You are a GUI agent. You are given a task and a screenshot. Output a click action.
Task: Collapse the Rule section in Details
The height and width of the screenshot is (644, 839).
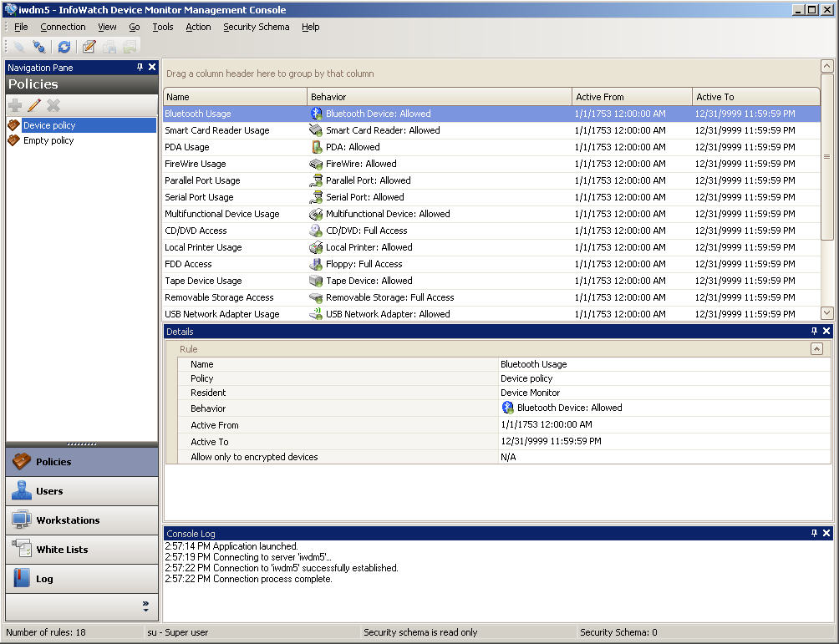tap(816, 349)
